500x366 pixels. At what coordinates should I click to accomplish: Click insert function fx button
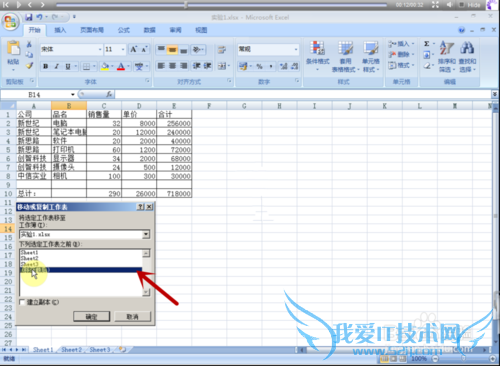pos(109,95)
